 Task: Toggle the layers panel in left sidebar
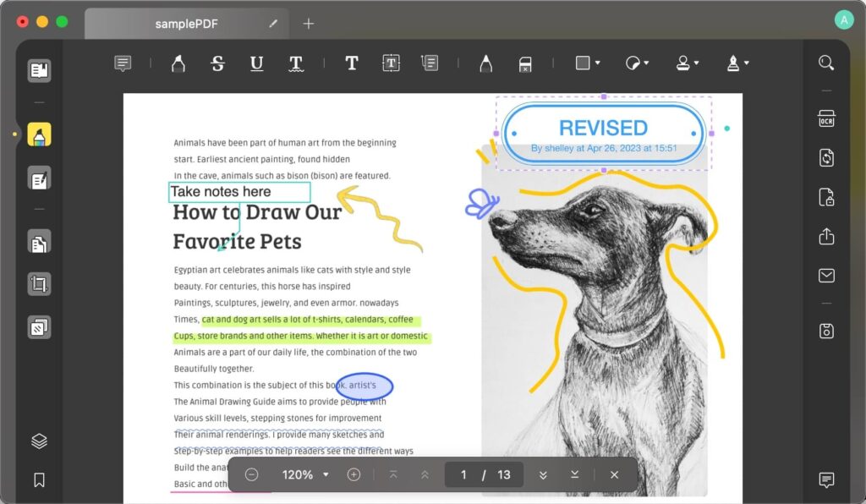[x=39, y=441]
